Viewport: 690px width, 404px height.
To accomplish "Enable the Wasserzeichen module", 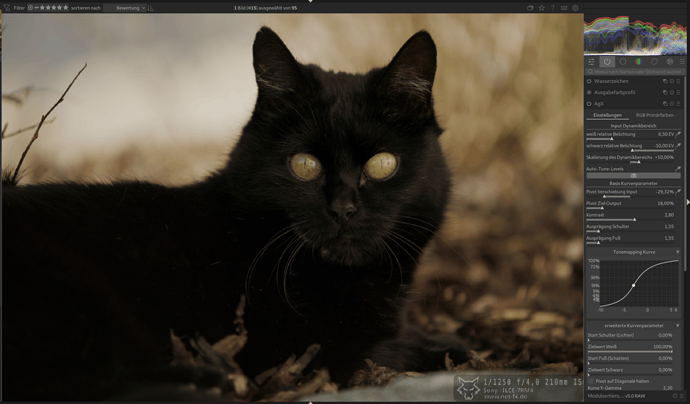I will point(589,81).
